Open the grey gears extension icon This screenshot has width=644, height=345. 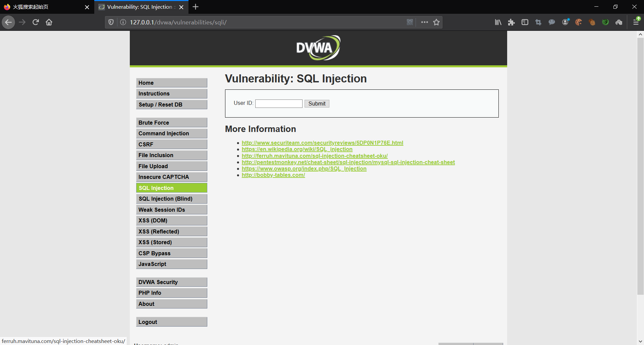click(x=619, y=22)
